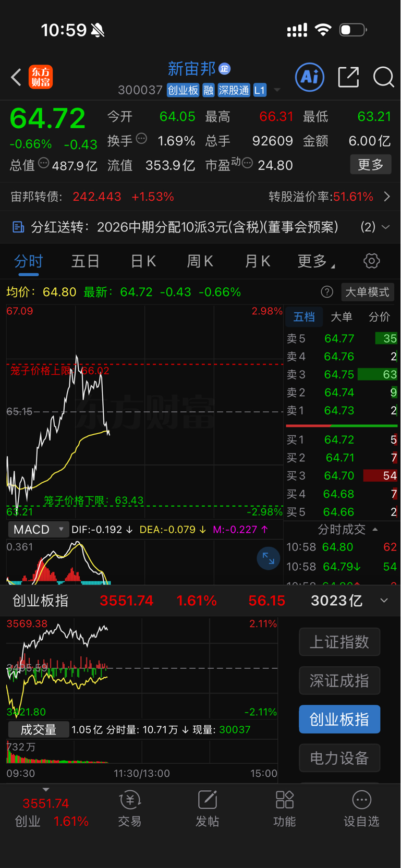Expand the 分时成交 triangle
Viewport: 401px width, 868px height.
[x=375, y=529]
